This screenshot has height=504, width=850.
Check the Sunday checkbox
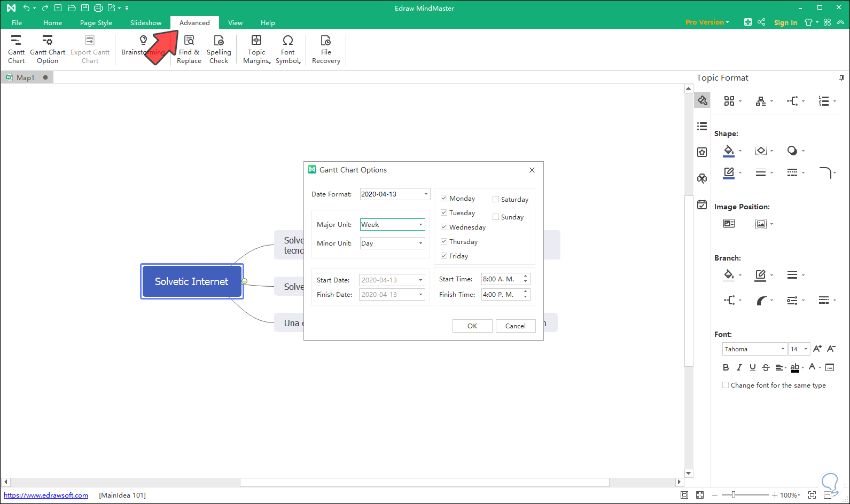pos(496,217)
